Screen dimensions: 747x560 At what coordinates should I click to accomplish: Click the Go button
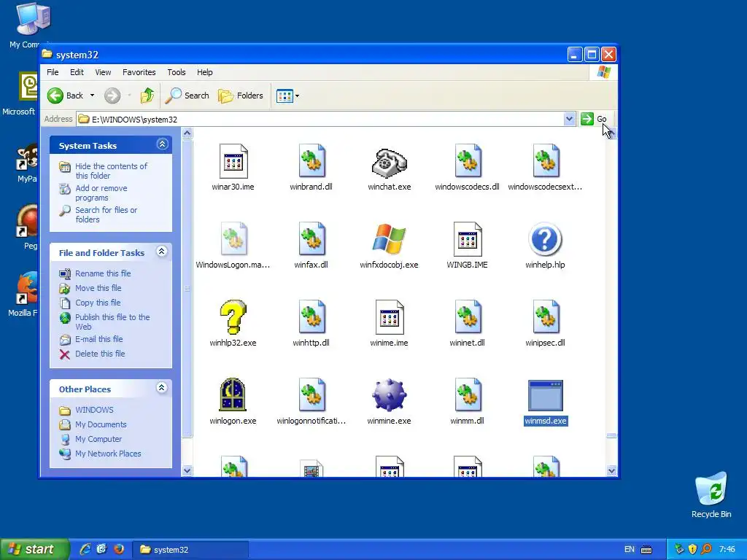pyautogui.click(x=594, y=119)
